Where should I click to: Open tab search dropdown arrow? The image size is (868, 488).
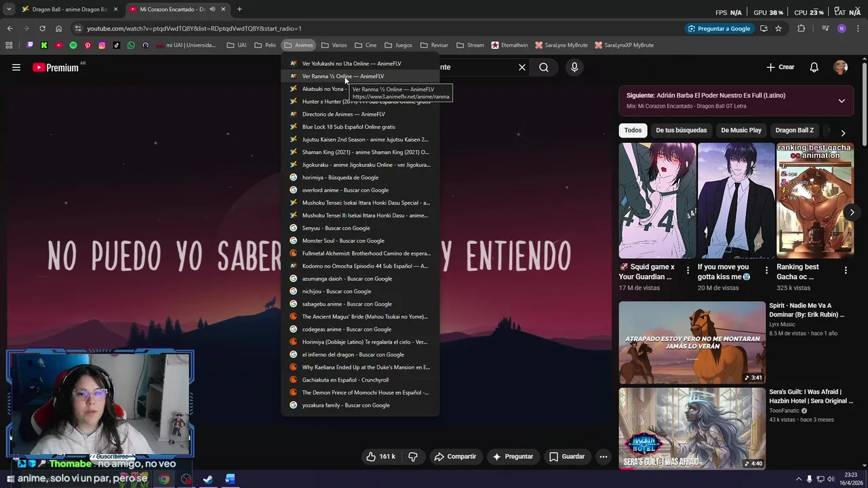tap(9, 9)
